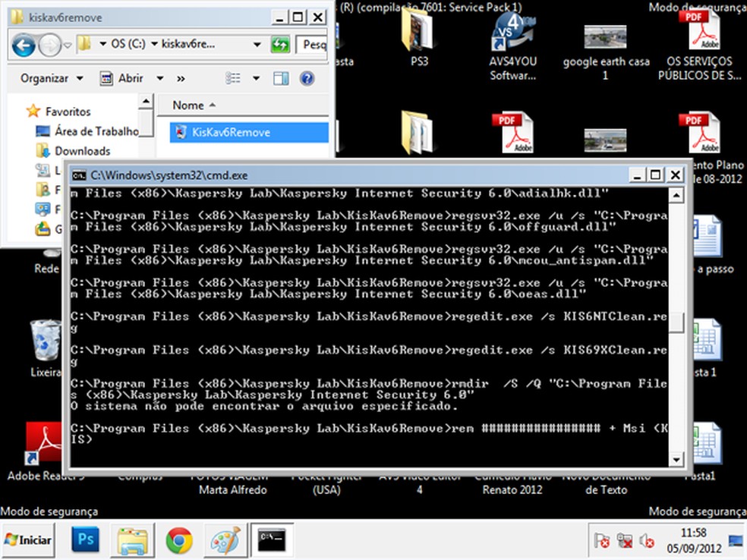Click the Back arrow in the Explorer window
This screenshot has height=560, width=747.
click(x=24, y=46)
